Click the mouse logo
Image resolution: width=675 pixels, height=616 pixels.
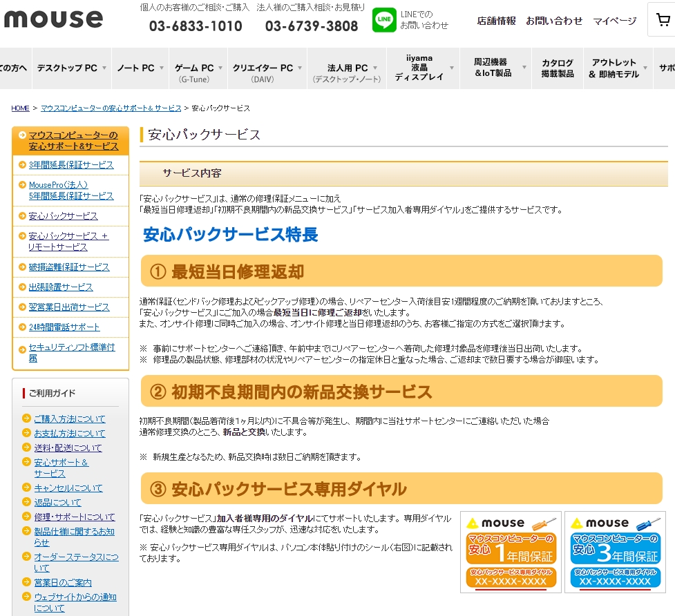pos(53,19)
